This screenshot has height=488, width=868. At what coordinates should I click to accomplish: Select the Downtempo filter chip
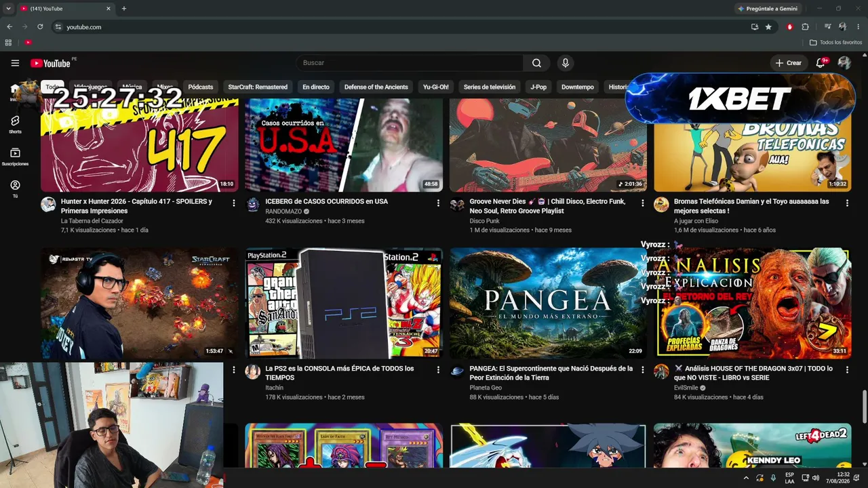[x=578, y=87]
